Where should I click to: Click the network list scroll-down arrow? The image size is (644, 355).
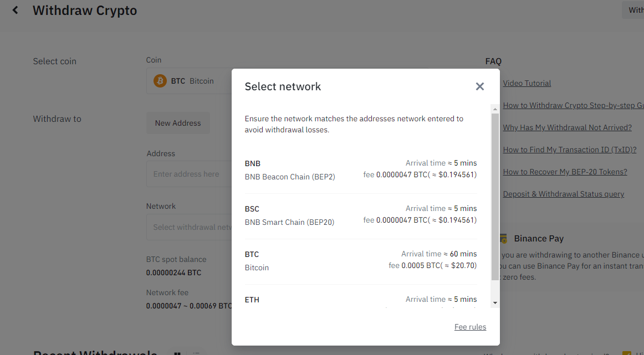[x=495, y=303]
